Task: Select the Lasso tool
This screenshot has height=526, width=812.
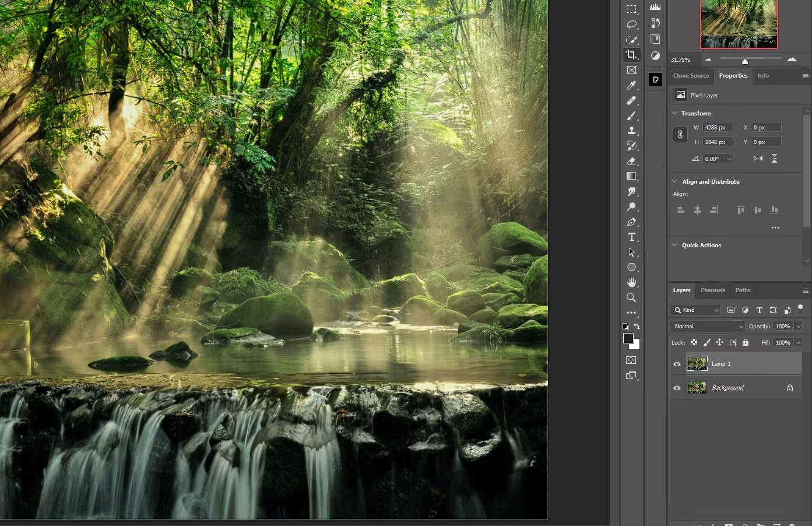Action: coord(631,24)
